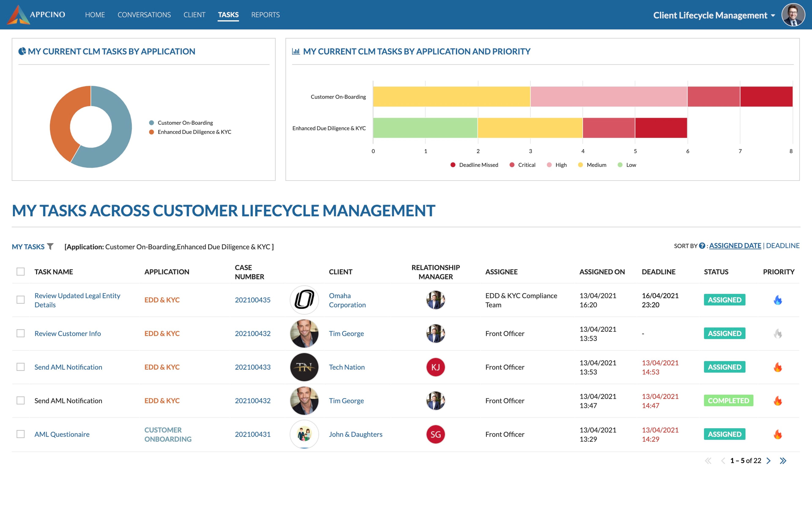Select the Tasks tab
Screen dimensions: 812x513
pyautogui.click(x=228, y=15)
